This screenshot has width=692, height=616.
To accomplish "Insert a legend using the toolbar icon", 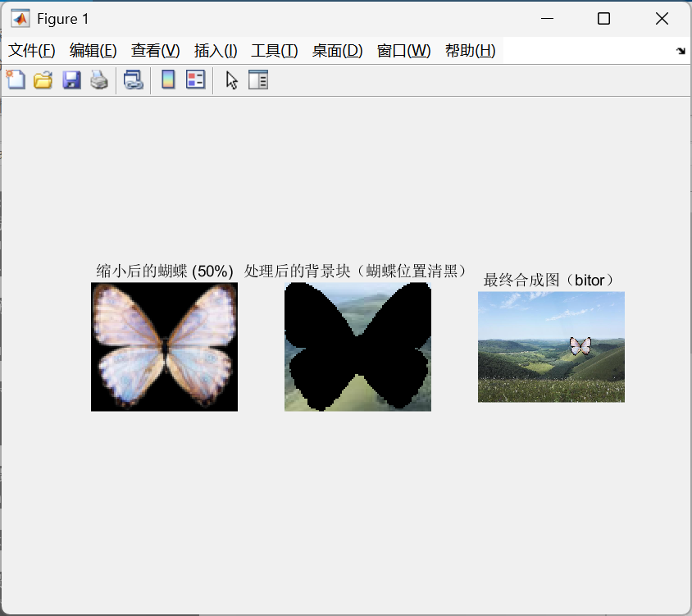I will pos(195,80).
